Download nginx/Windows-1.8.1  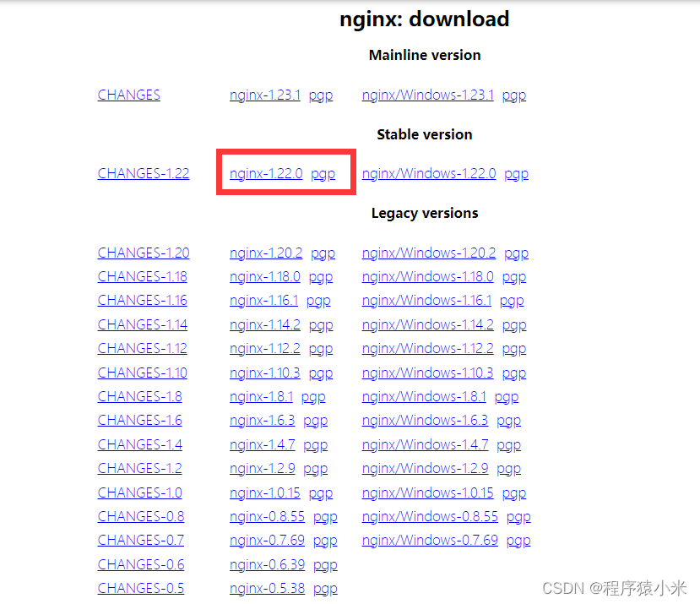point(424,397)
